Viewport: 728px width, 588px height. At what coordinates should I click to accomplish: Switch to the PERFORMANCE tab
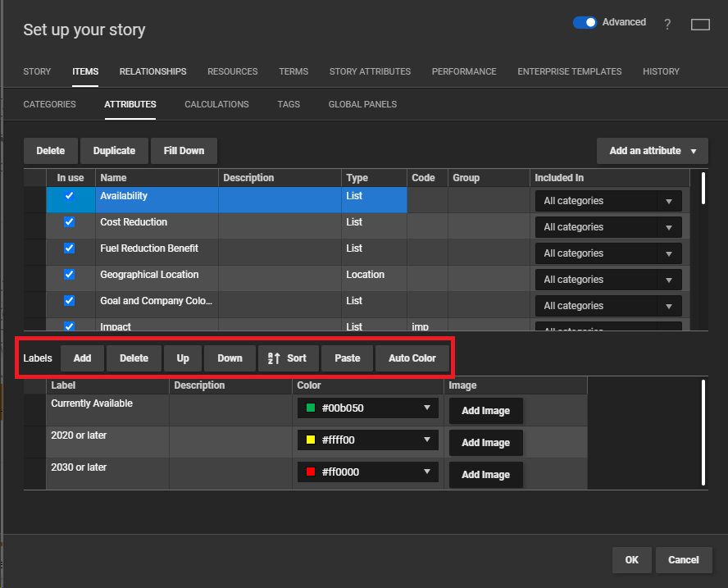click(464, 71)
